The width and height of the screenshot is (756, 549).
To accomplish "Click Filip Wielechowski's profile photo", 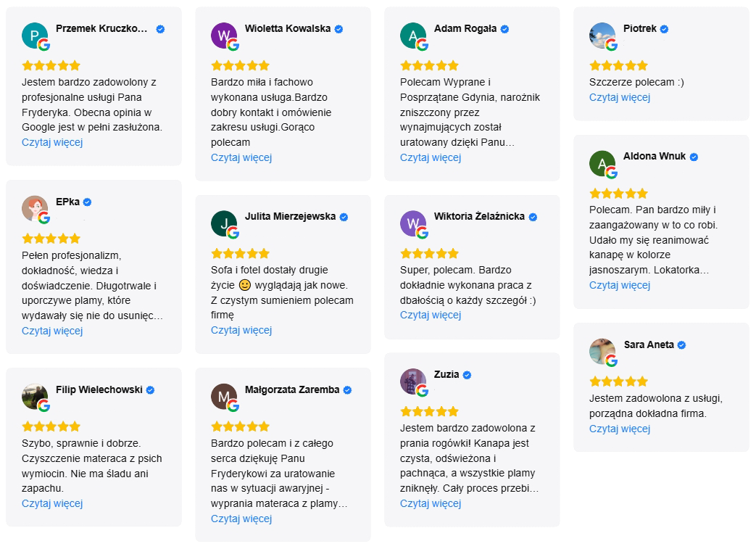I will click(x=35, y=397).
